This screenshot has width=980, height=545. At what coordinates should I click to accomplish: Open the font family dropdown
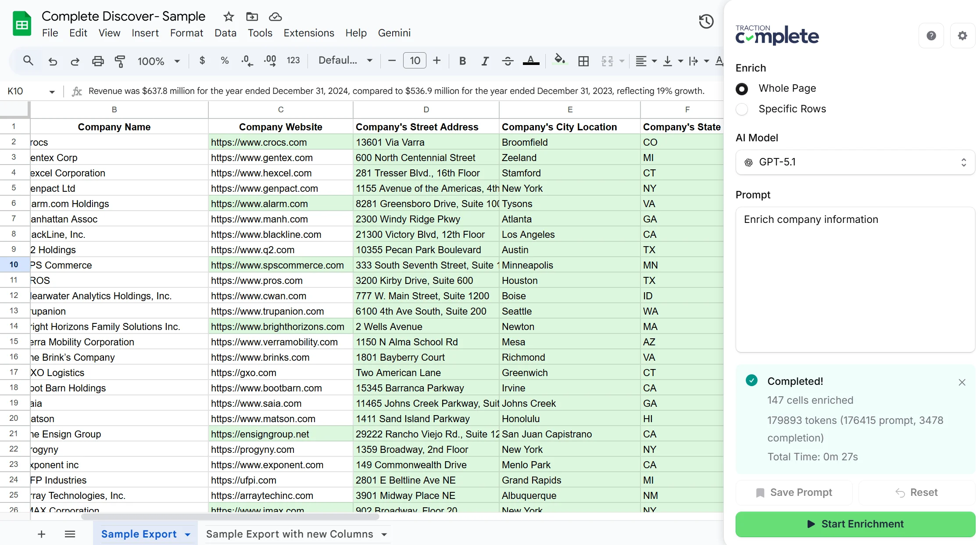point(345,61)
